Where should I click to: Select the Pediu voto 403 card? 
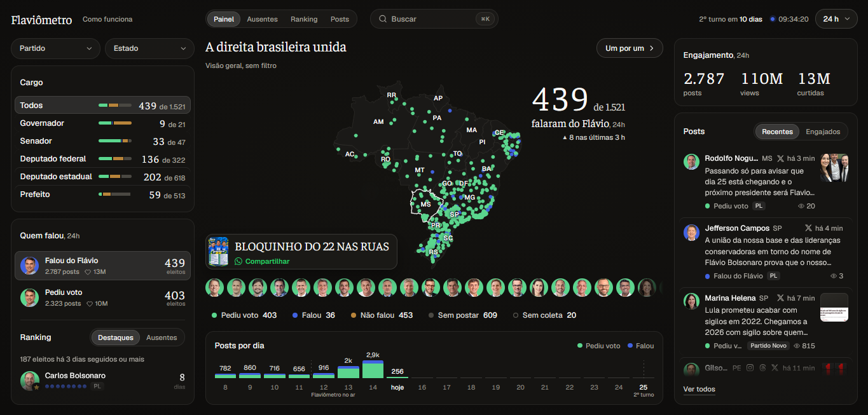(x=102, y=297)
